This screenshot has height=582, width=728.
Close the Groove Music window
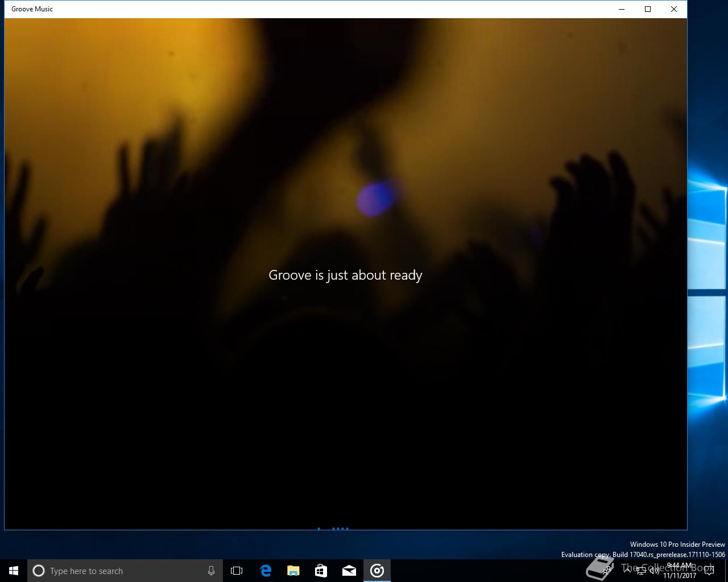click(674, 9)
